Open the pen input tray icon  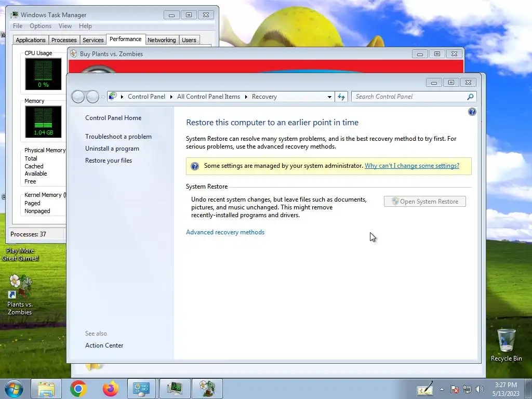point(425,389)
